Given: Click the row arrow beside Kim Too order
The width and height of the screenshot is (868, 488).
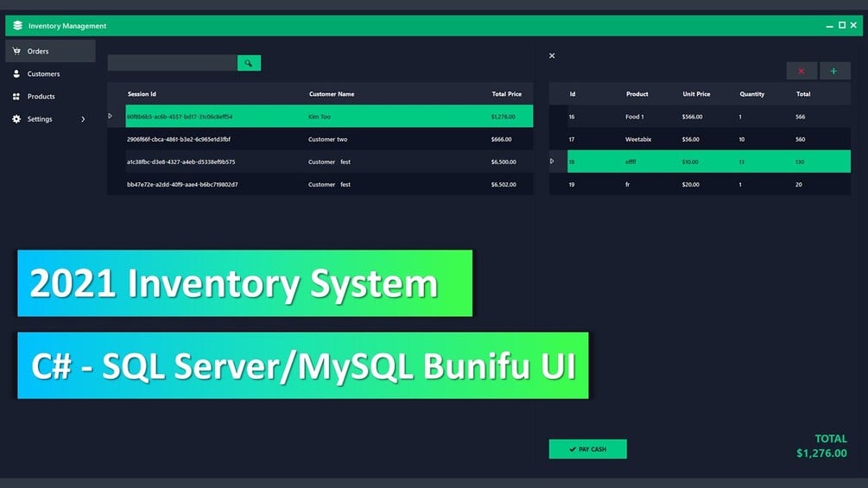Looking at the screenshot, I should click(111, 117).
